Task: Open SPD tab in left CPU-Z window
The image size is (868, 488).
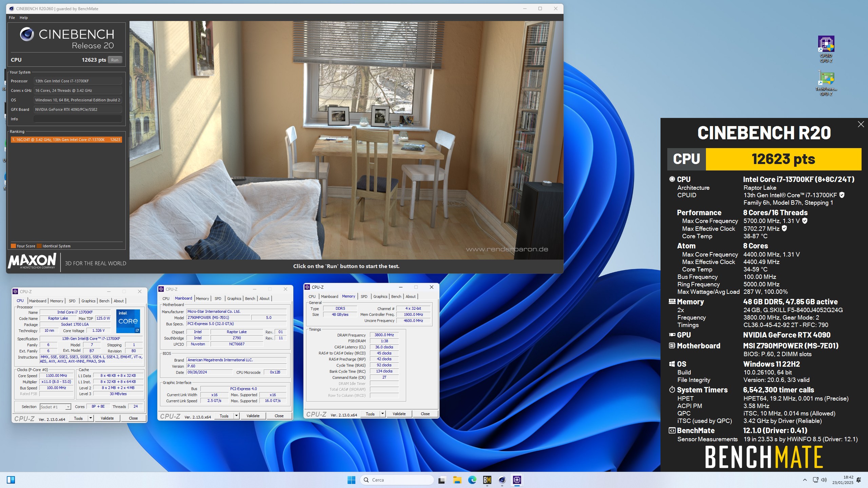Action: (x=72, y=301)
